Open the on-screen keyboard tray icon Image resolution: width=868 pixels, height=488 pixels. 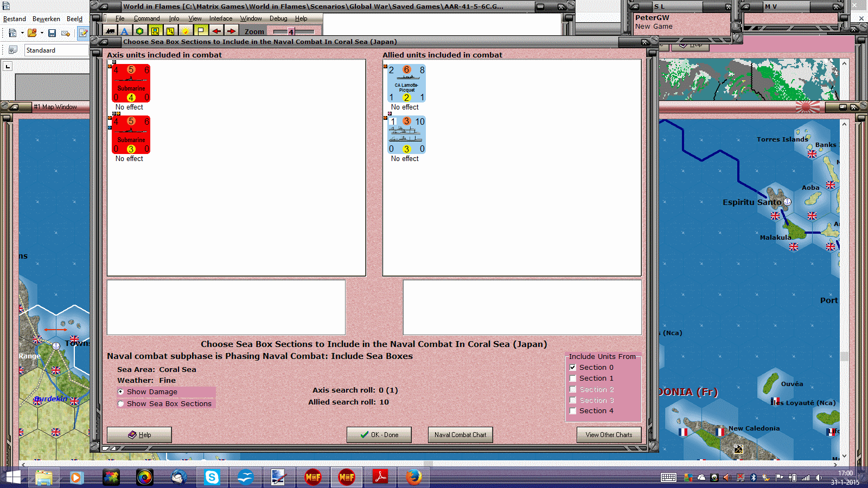668,478
